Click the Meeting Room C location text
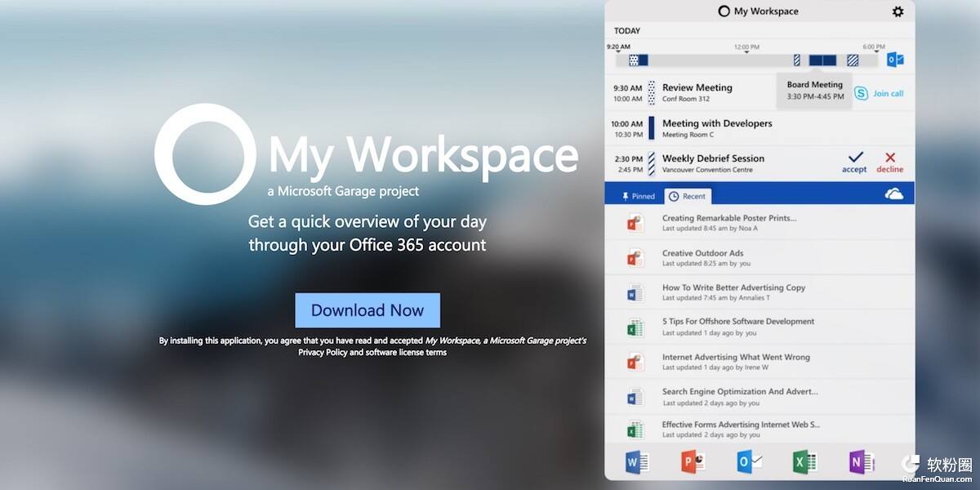This screenshot has height=490, width=980. click(688, 135)
